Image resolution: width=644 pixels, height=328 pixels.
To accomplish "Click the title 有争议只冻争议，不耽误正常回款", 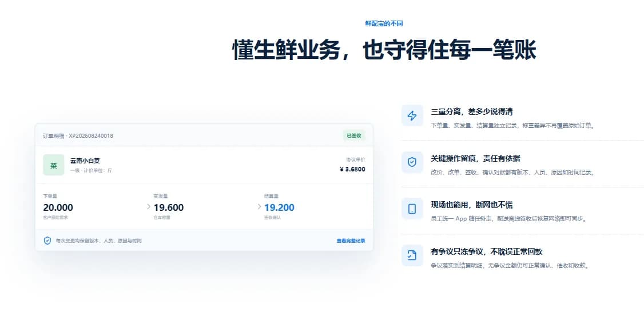I will pos(487,251).
